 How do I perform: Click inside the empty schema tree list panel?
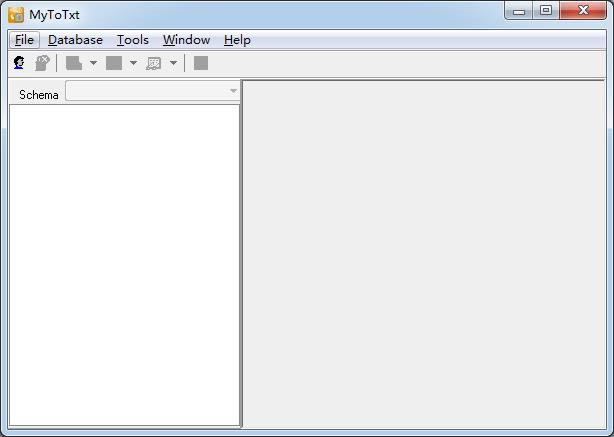[x=125, y=265]
